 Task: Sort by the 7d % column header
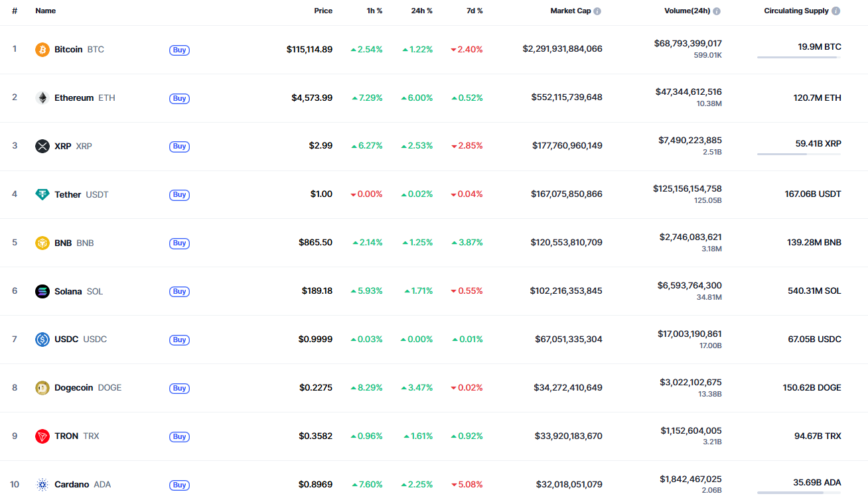tap(474, 11)
